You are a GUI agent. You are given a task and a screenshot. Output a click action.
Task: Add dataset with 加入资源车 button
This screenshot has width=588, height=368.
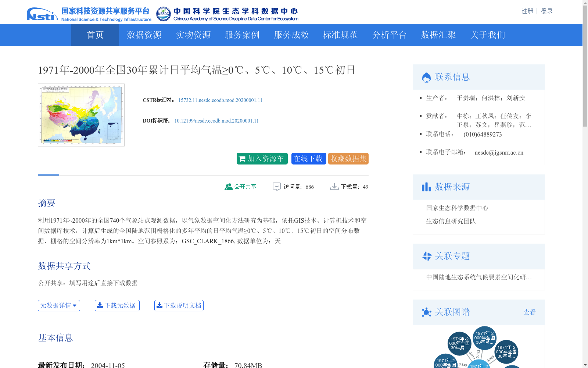coord(262,159)
